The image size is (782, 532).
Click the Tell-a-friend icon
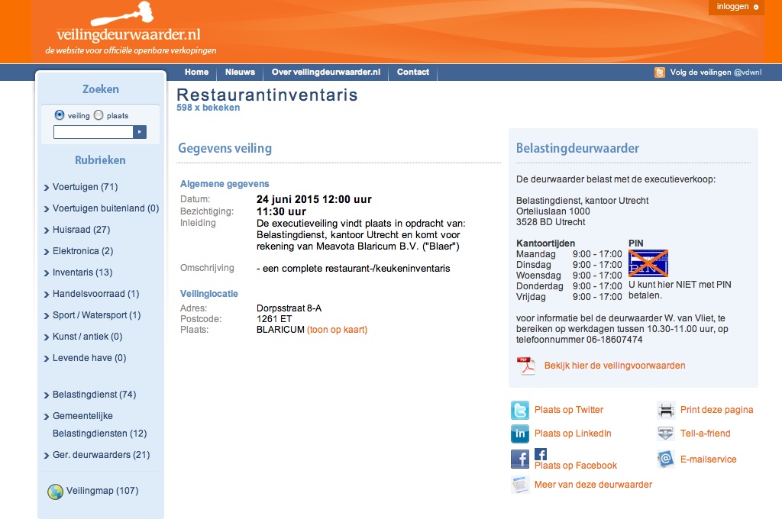tap(666, 434)
